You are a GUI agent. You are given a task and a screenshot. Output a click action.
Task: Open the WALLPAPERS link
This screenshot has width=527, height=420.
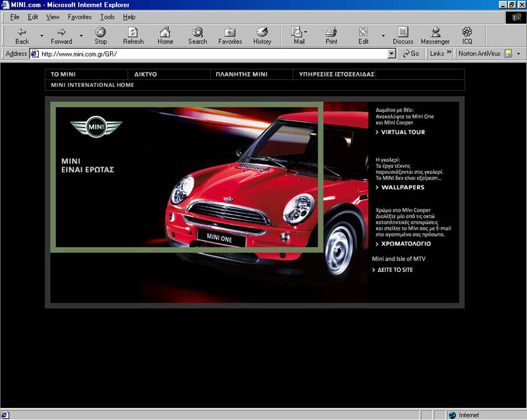(x=402, y=188)
